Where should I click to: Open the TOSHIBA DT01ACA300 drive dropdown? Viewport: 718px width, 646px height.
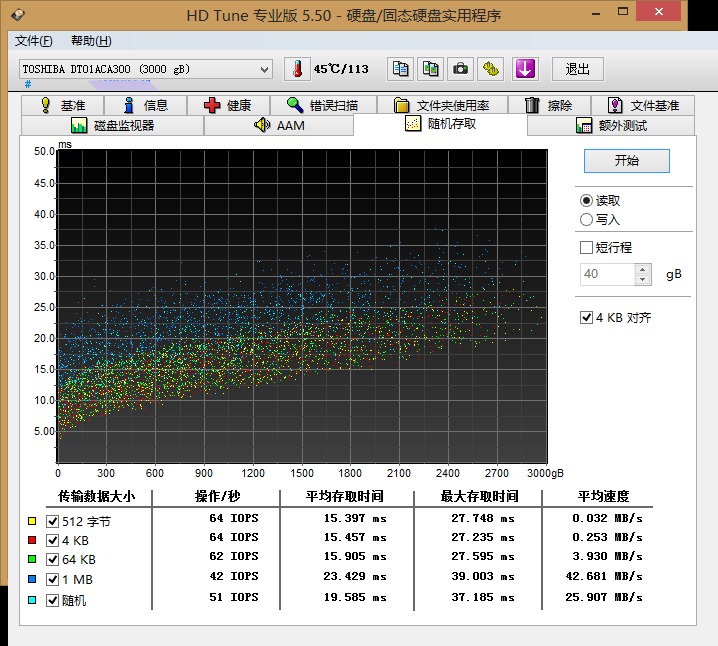[x=264, y=70]
